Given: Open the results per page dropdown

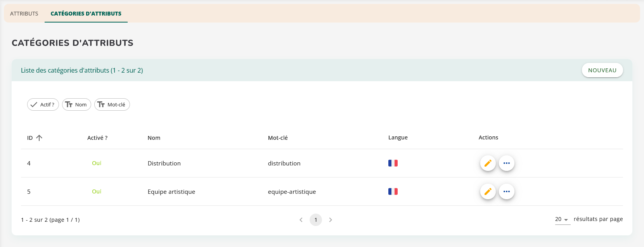Looking at the screenshot, I should click(562, 219).
